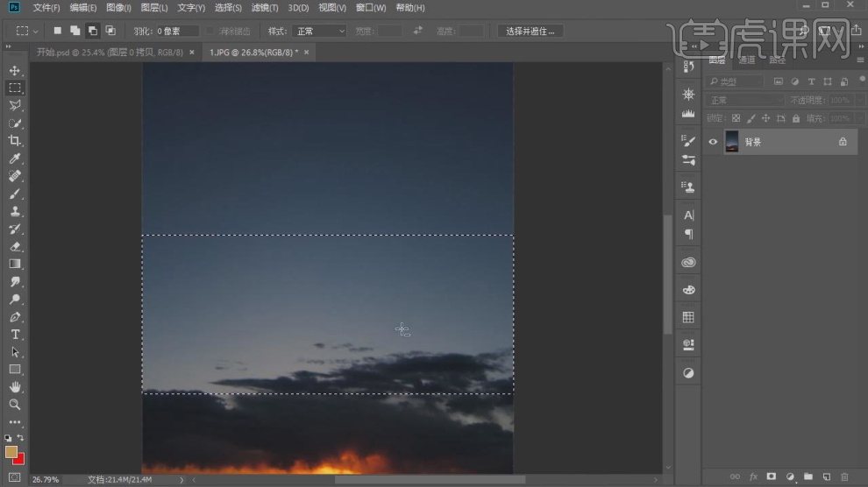868x487 pixels.
Task: Hide the 背景 layer with eye icon
Action: (713, 142)
